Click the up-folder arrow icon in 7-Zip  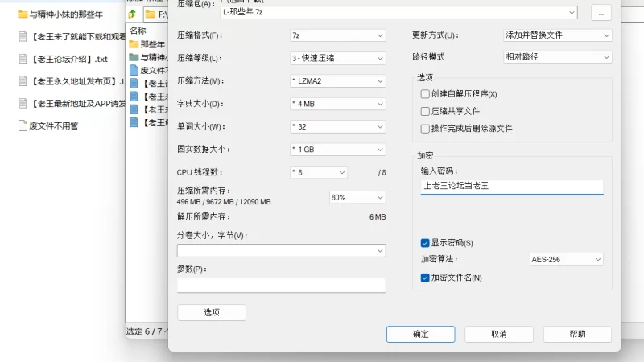tap(132, 14)
